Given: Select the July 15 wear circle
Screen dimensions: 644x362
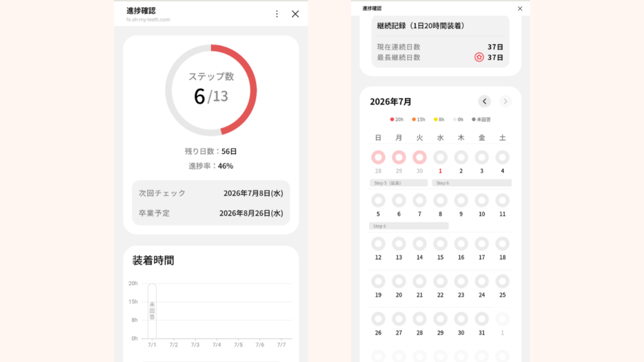Looking at the screenshot, I should [x=440, y=244].
